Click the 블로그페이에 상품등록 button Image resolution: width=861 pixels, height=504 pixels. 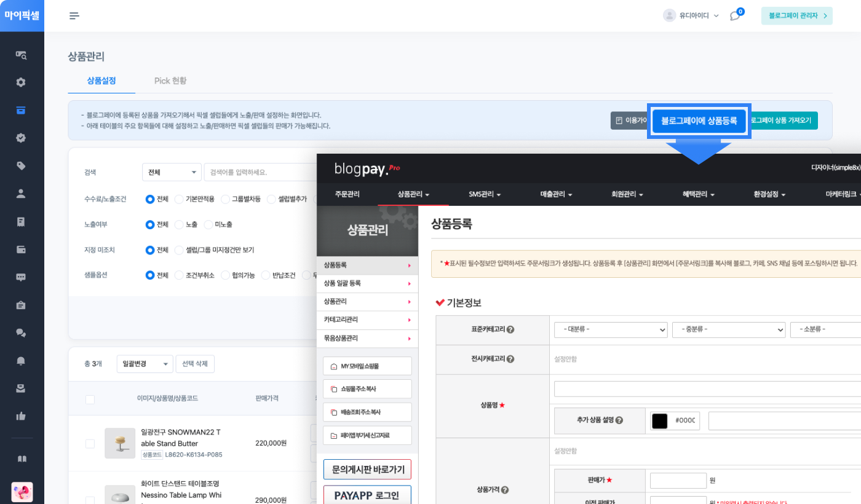pyautogui.click(x=699, y=121)
